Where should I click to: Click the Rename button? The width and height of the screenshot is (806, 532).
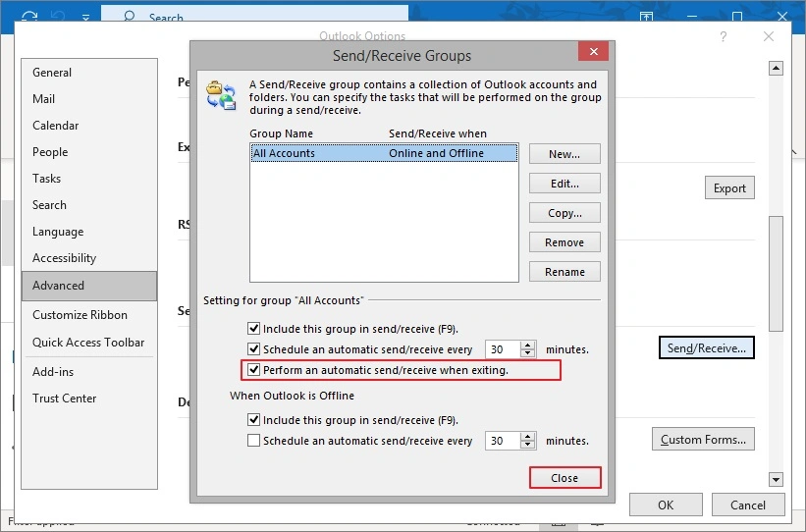(x=564, y=271)
